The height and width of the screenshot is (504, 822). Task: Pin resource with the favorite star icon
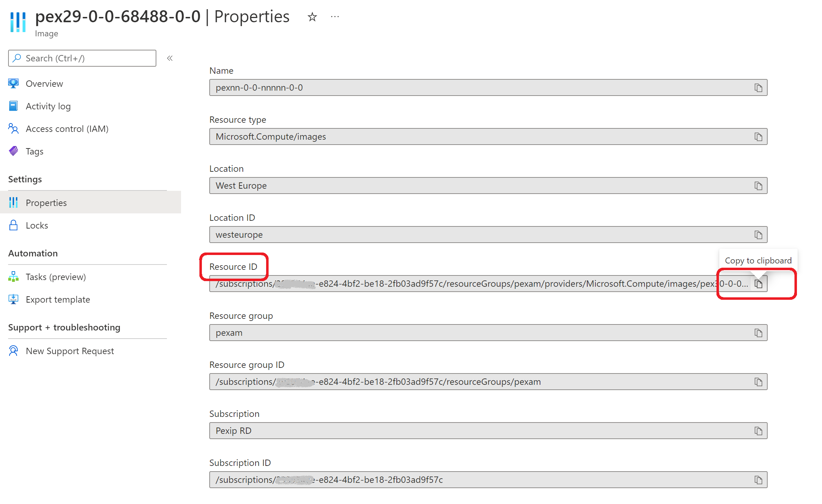tap(312, 17)
